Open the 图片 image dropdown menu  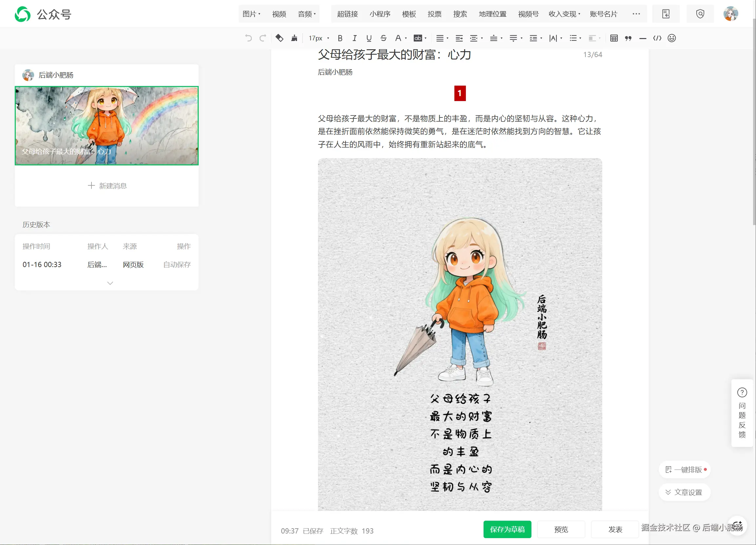coord(251,14)
